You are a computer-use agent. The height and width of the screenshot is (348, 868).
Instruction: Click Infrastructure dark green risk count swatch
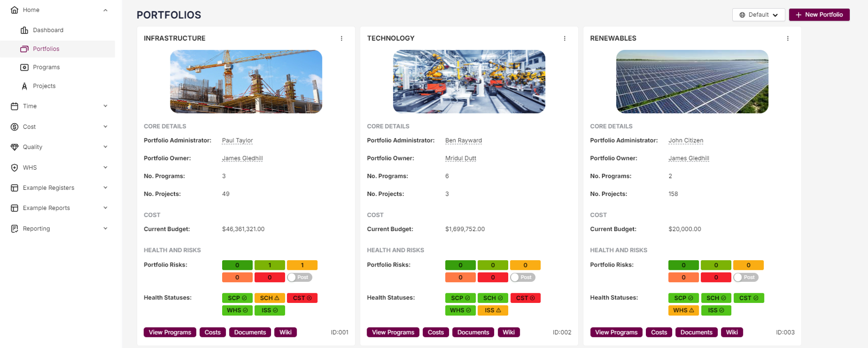pos(237,265)
